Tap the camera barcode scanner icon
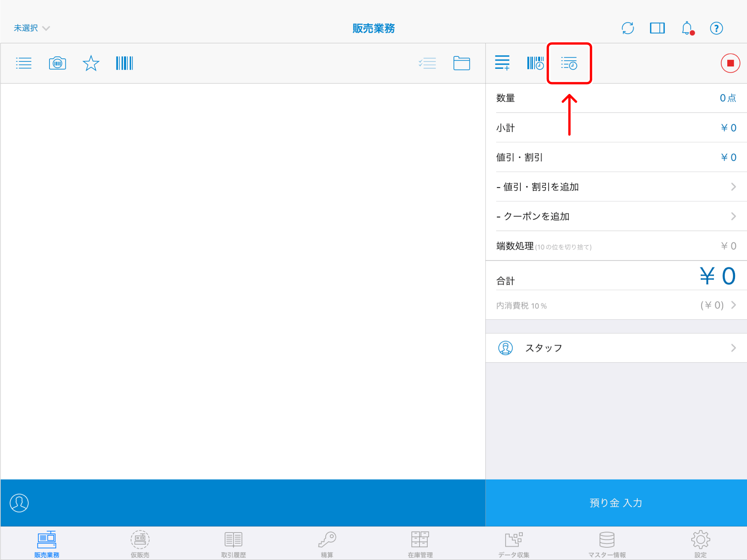The height and width of the screenshot is (560, 747). (57, 63)
